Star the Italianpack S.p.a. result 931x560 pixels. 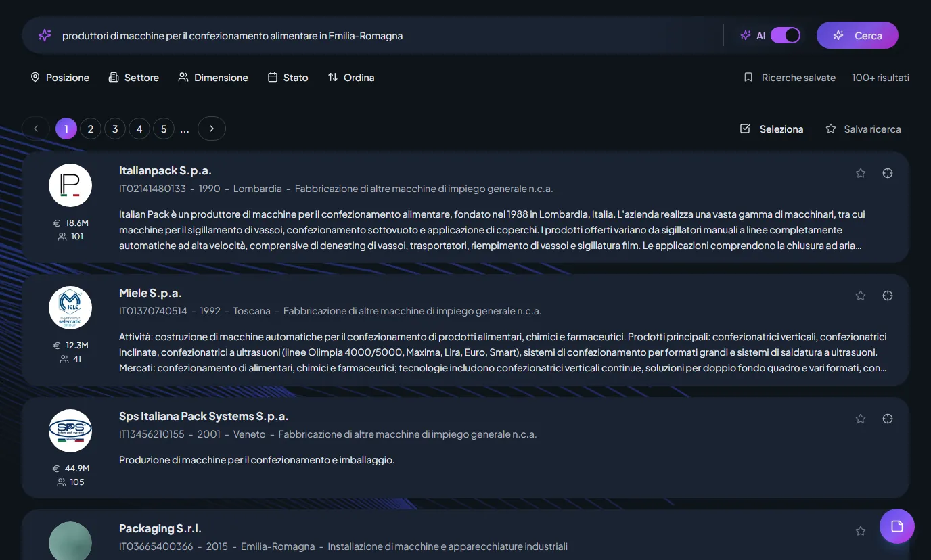(861, 173)
